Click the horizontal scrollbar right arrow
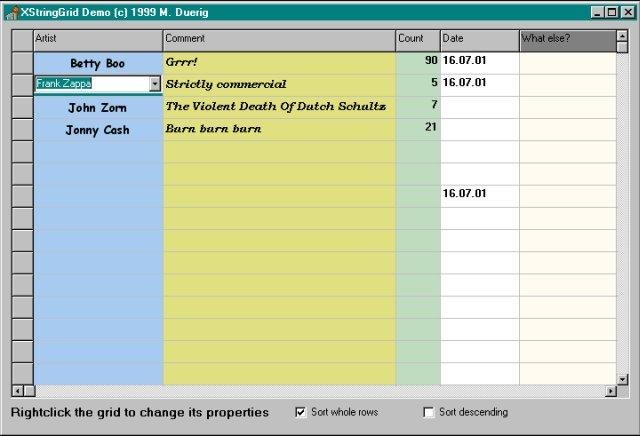The image size is (640, 436). 611,391
